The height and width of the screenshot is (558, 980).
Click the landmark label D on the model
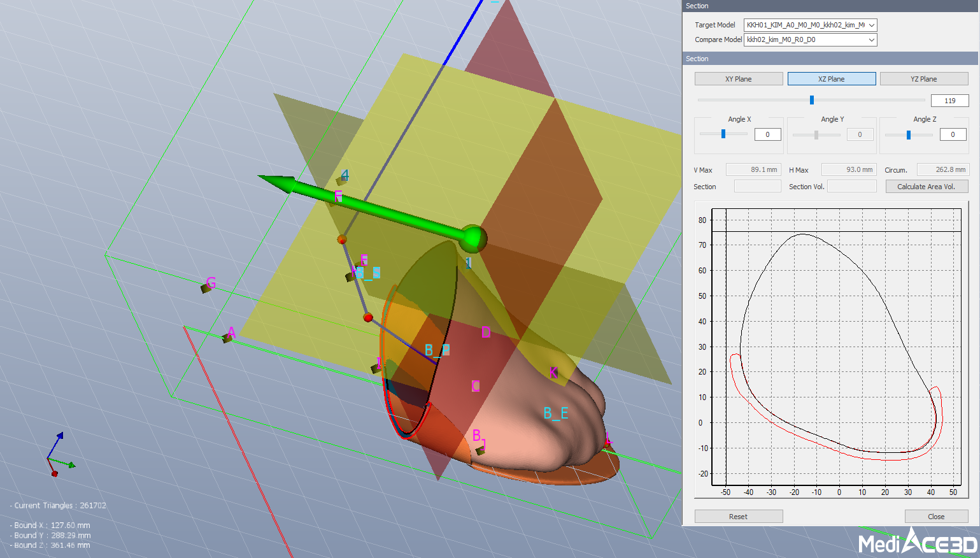[486, 332]
